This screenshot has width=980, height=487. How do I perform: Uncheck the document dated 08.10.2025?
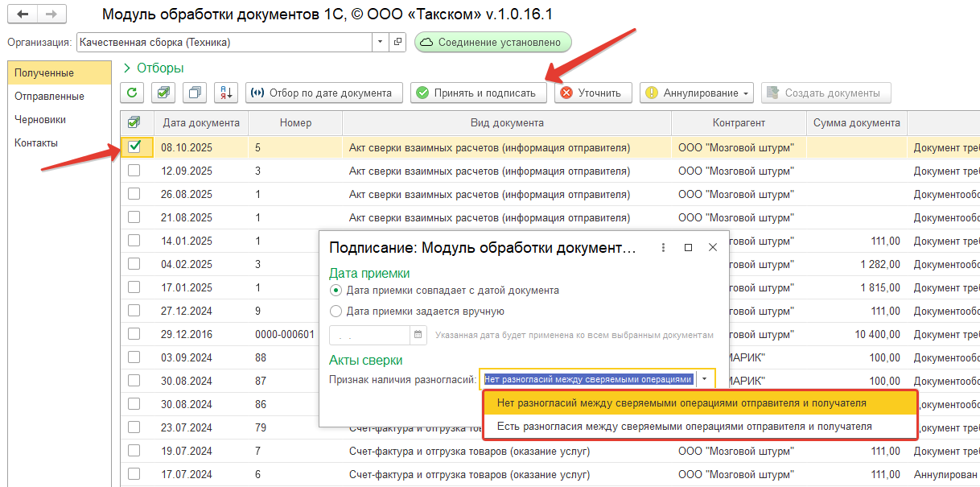coord(134,147)
